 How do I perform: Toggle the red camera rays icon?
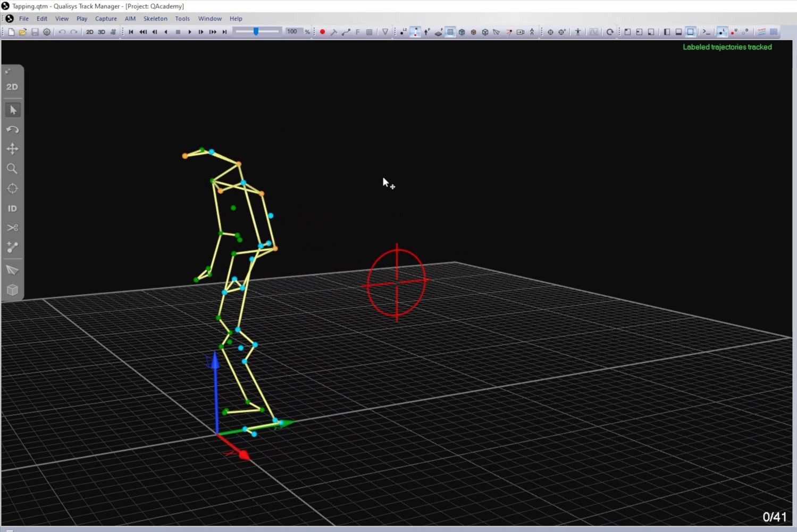coord(509,32)
